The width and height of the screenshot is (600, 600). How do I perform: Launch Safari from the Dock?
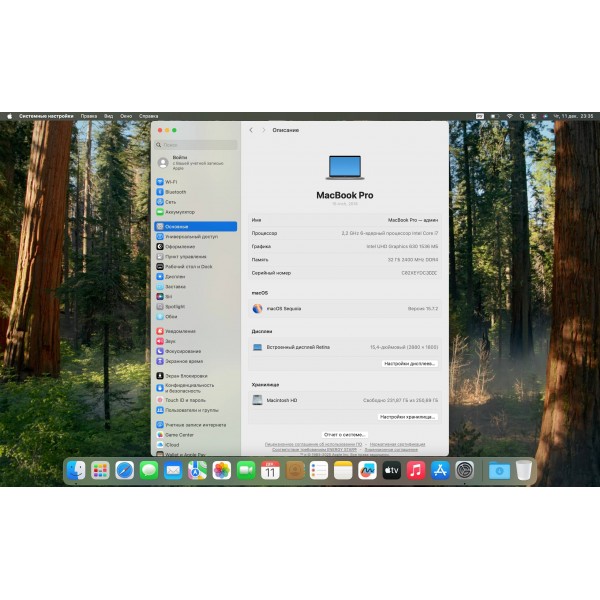[125, 470]
